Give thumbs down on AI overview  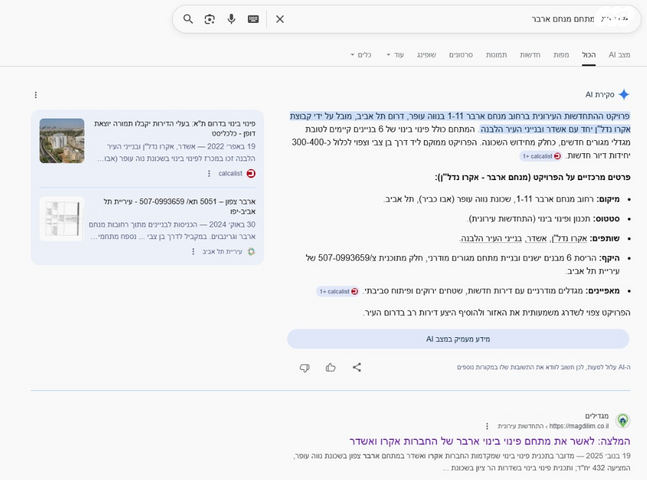click(x=305, y=367)
